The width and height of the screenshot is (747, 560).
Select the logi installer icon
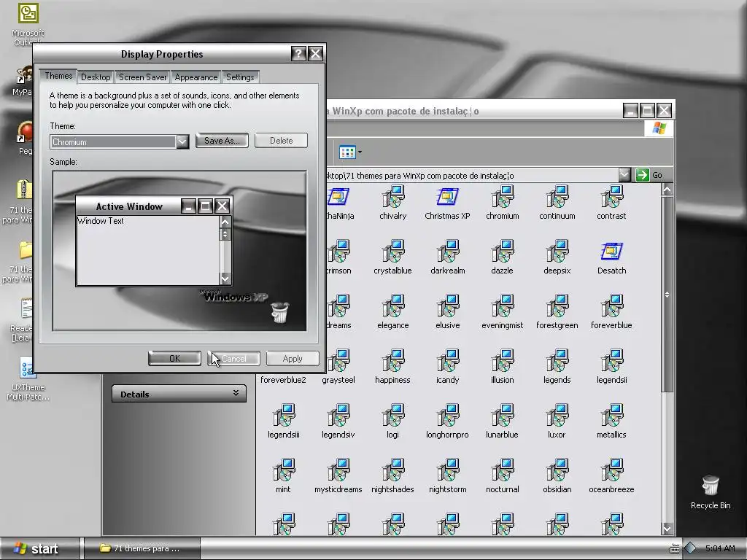pyautogui.click(x=393, y=416)
